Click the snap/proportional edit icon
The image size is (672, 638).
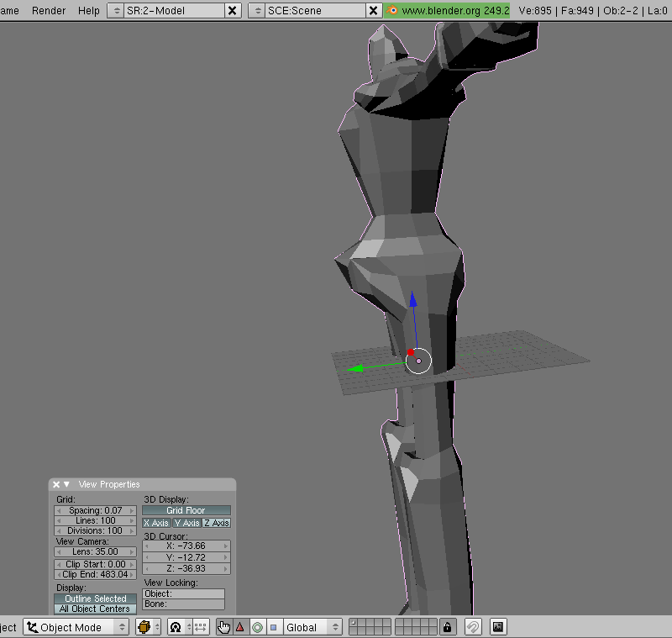point(471,626)
